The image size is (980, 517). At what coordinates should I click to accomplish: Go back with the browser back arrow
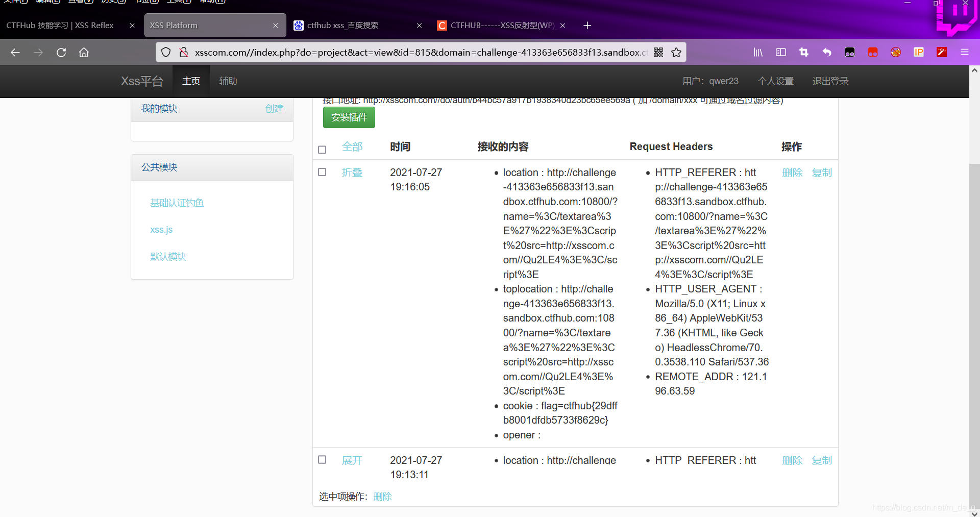coord(15,53)
